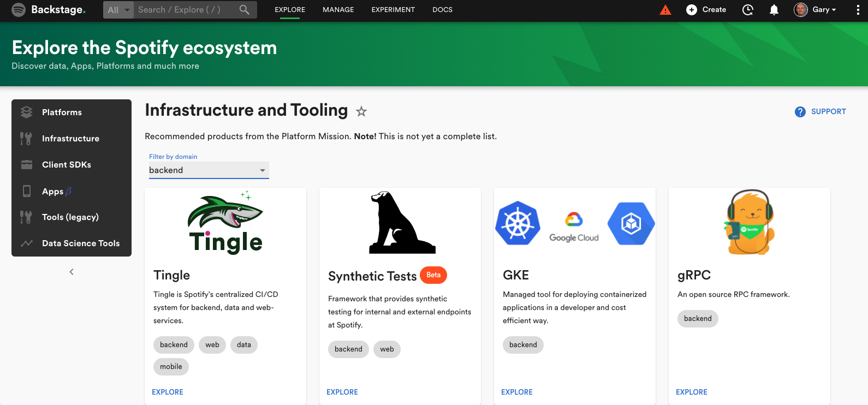868x405 pixels.
Task: Switch to the MANAGE tab
Action: pos(338,10)
